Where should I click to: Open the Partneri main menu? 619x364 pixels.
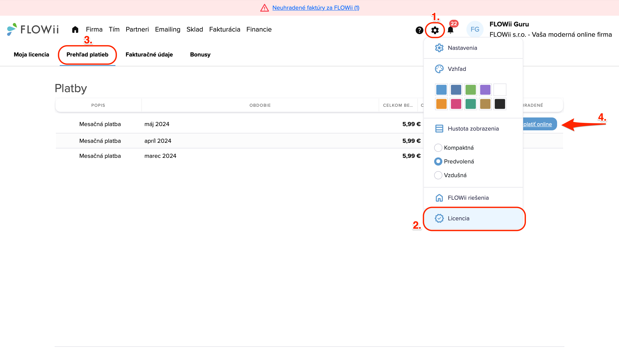(x=137, y=29)
